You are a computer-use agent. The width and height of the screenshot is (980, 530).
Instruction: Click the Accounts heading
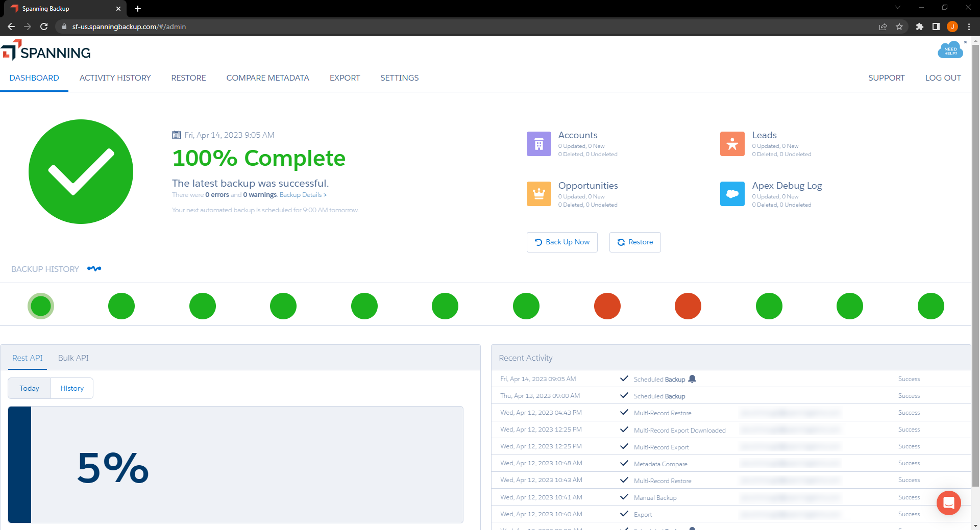click(578, 135)
